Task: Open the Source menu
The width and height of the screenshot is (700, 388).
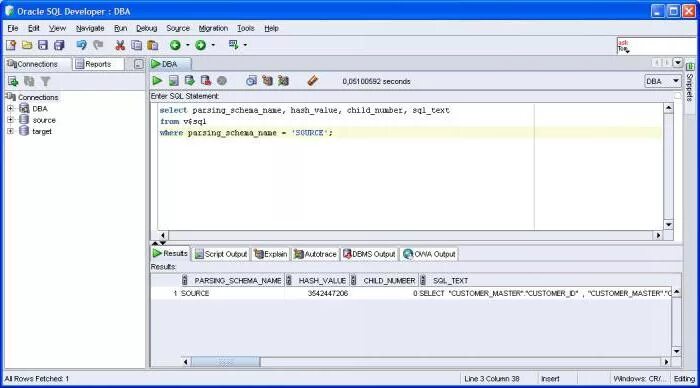Action: [178, 28]
